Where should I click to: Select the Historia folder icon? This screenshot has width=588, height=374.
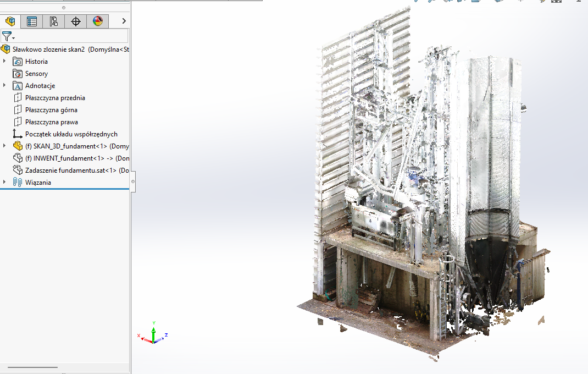pos(18,61)
